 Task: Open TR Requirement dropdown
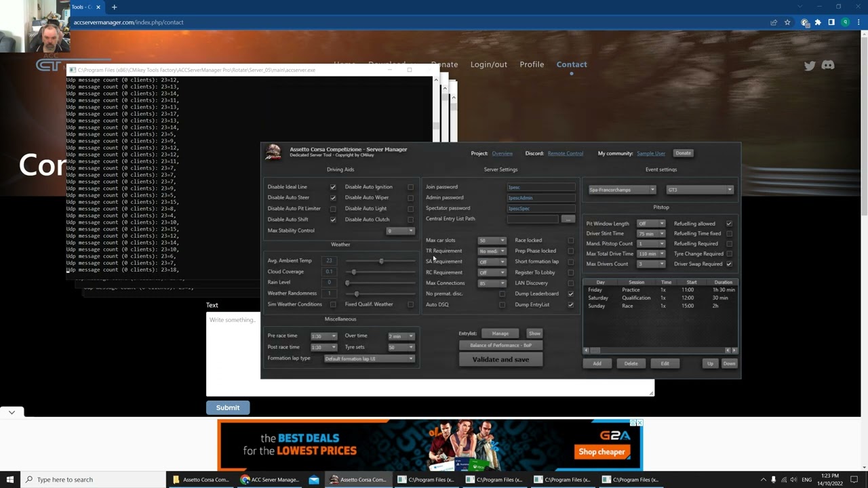pos(492,251)
